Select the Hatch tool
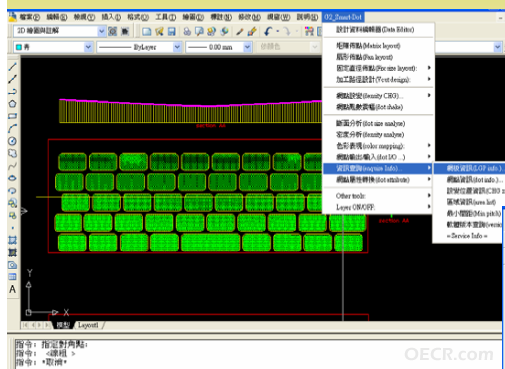 (12, 240)
